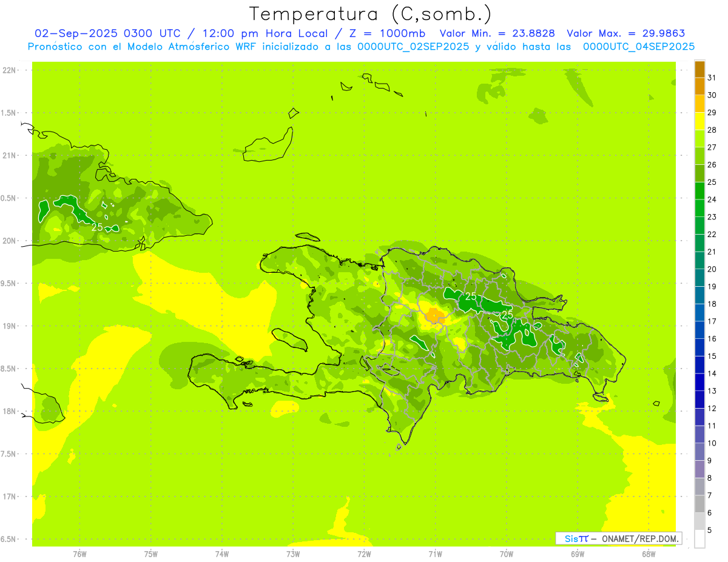The height and width of the screenshot is (562, 728).
Task: Select the '6.5N' latitude tick label
Action: point(9,540)
